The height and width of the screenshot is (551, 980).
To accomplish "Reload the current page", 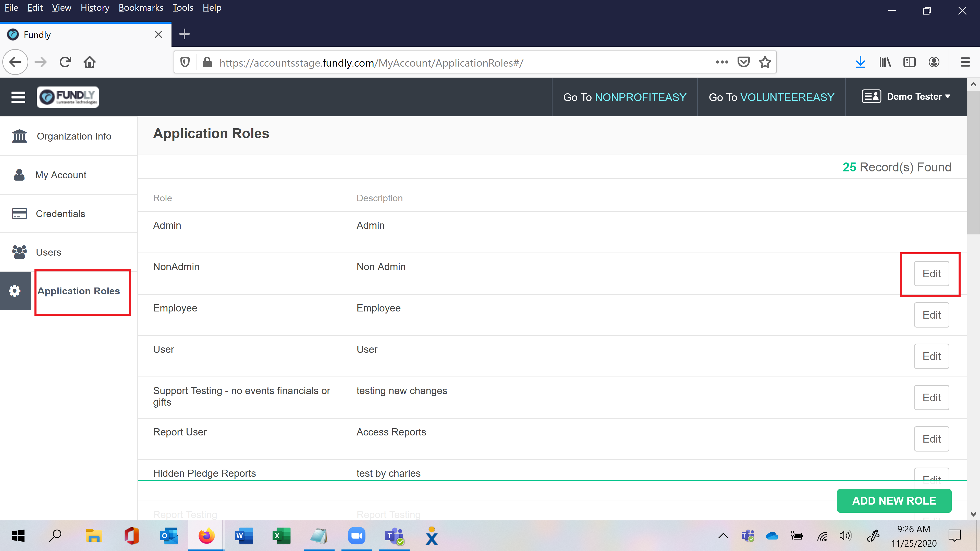I will coord(65,62).
